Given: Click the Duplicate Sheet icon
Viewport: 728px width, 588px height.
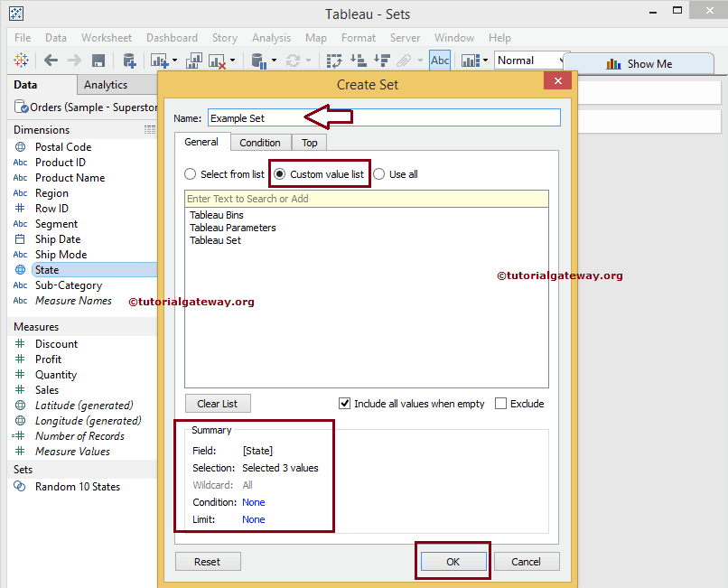Looking at the screenshot, I should pos(194,61).
